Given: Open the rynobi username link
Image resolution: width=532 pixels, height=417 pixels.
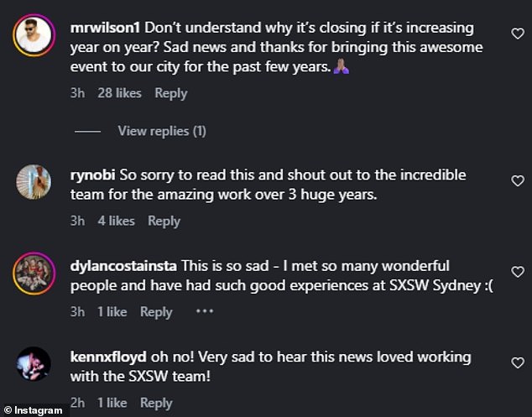Looking at the screenshot, I should point(94,175).
